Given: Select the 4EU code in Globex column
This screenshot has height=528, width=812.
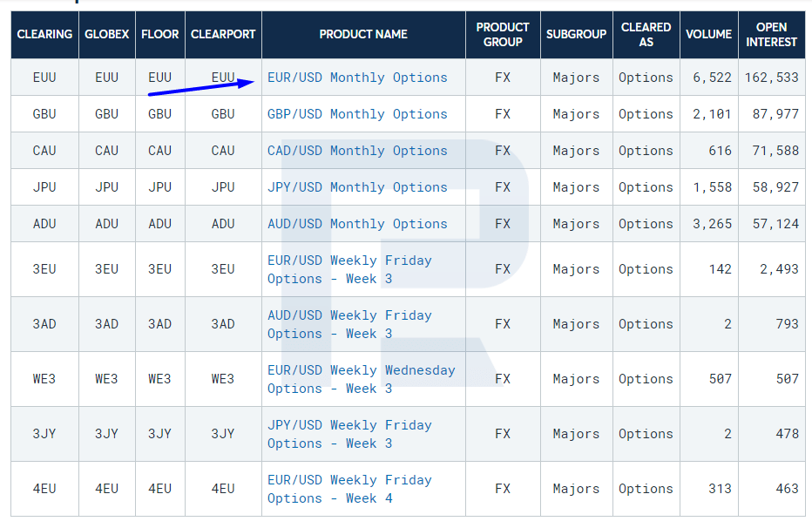Looking at the screenshot, I should (106, 489).
